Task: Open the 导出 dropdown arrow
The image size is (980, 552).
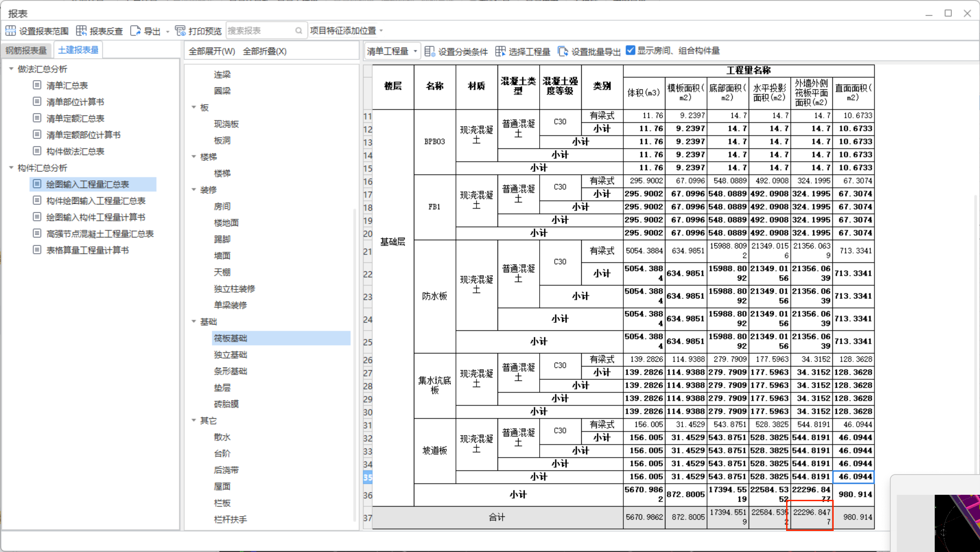Action: coord(167,32)
